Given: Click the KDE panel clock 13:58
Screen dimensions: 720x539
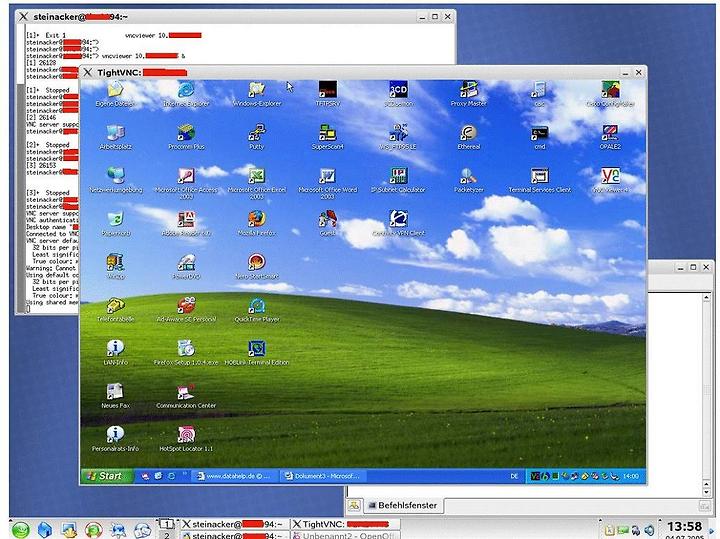Looking at the screenshot, I should coord(684,526).
